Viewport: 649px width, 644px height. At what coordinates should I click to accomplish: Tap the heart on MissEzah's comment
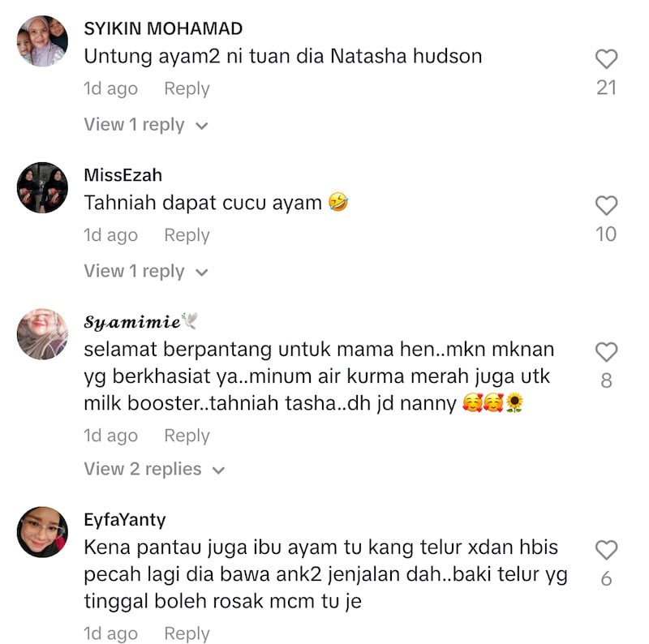606,205
